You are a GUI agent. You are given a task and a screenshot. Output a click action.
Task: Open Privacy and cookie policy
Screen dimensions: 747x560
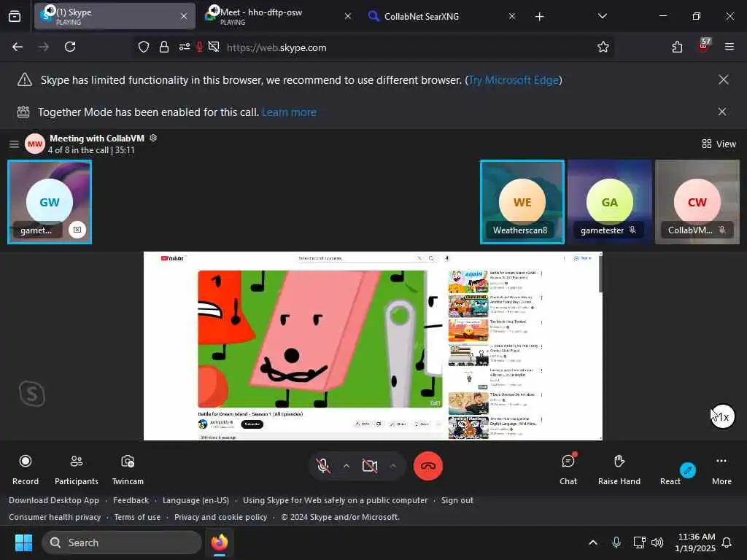point(220,517)
